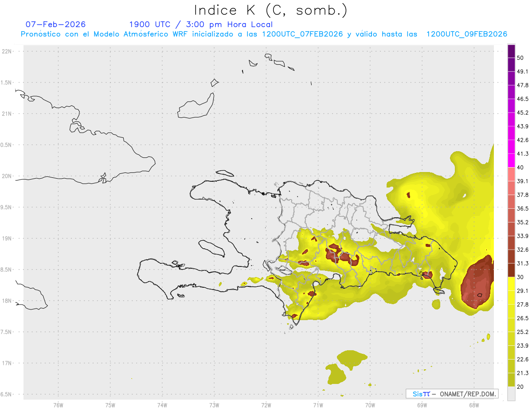
Task: Click the "72W" longitude label
Action: pos(266,405)
